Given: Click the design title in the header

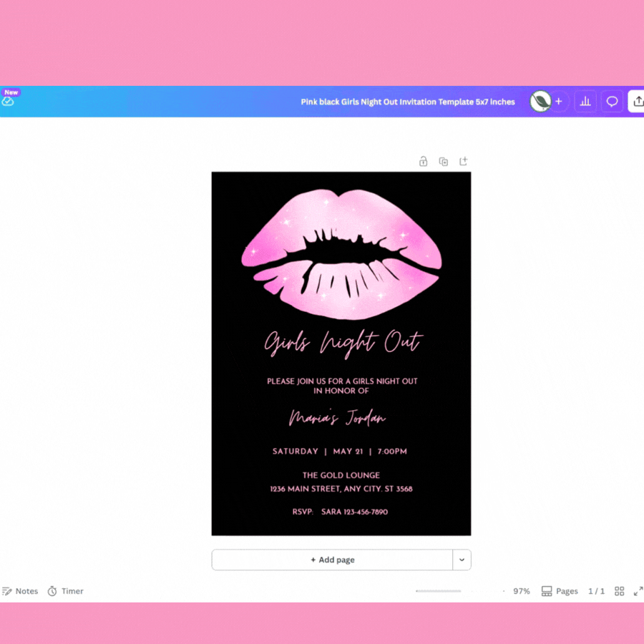Looking at the screenshot, I should click(407, 102).
